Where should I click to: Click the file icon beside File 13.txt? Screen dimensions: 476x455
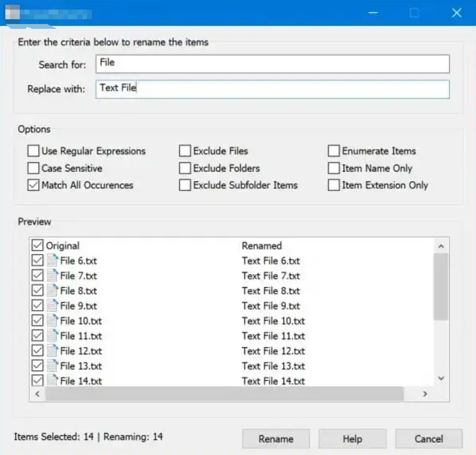[x=52, y=366]
